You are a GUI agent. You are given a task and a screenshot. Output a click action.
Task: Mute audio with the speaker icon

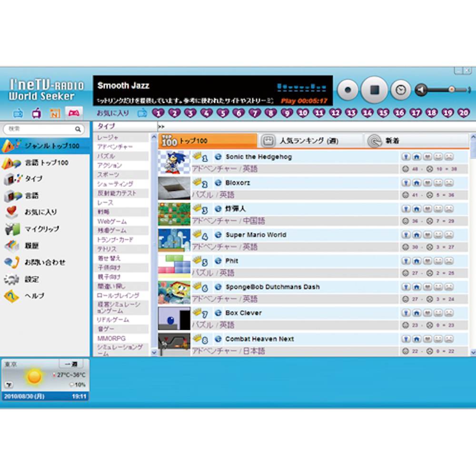421,89
